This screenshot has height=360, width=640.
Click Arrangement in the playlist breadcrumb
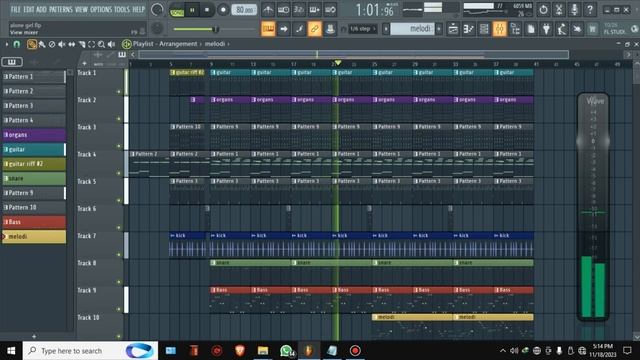(178, 44)
